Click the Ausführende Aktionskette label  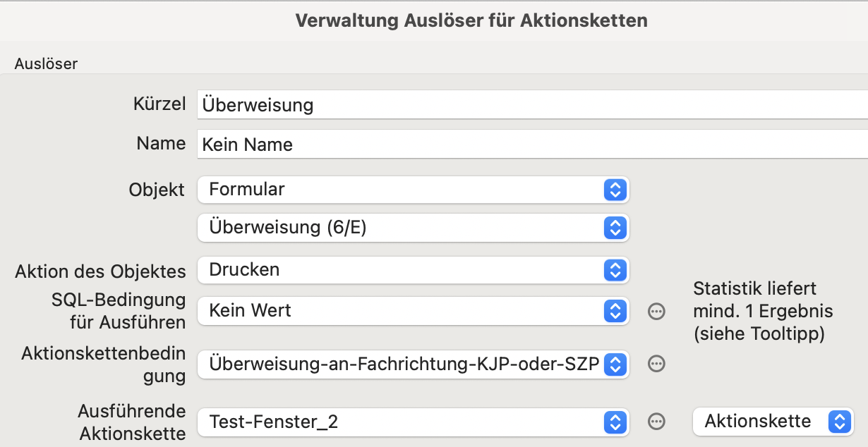coord(132,422)
